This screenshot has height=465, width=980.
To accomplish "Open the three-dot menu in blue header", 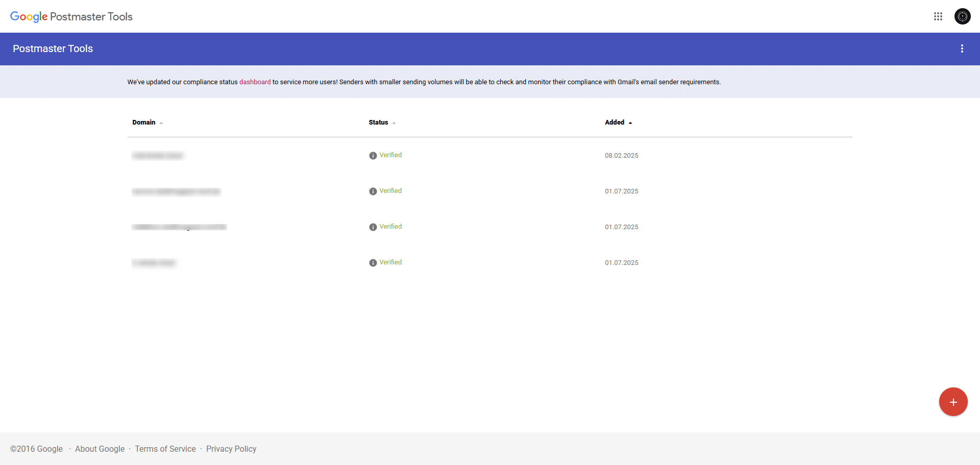I will point(962,48).
